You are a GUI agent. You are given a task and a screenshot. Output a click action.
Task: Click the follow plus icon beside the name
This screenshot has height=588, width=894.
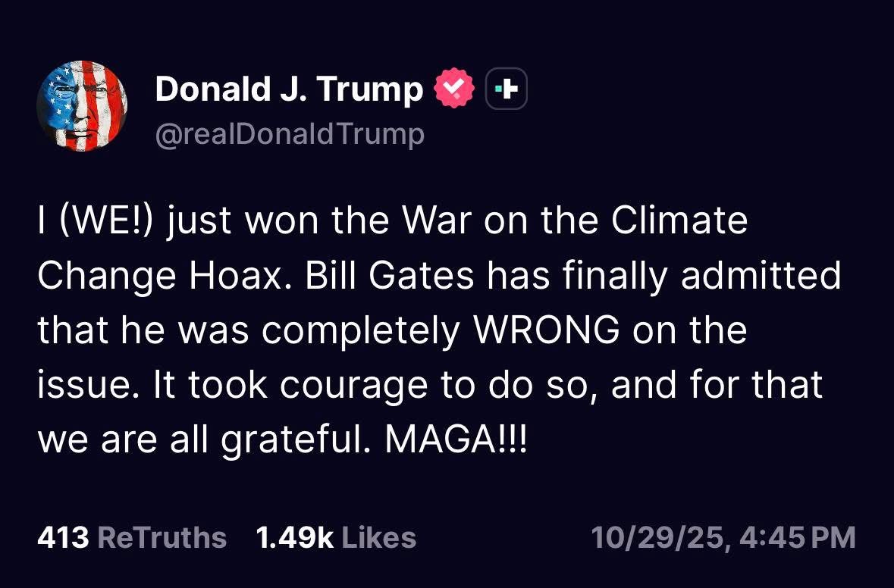pos(506,90)
